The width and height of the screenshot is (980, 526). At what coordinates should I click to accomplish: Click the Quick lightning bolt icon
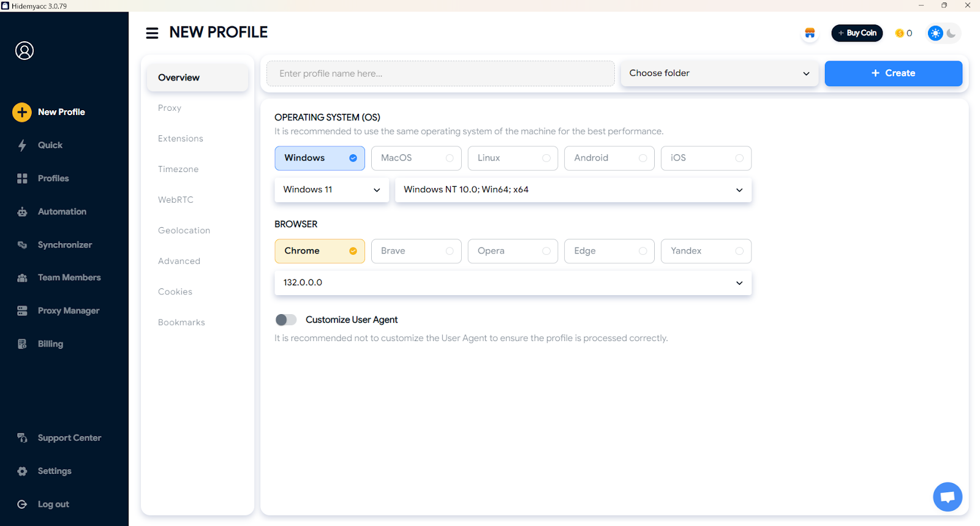point(22,145)
